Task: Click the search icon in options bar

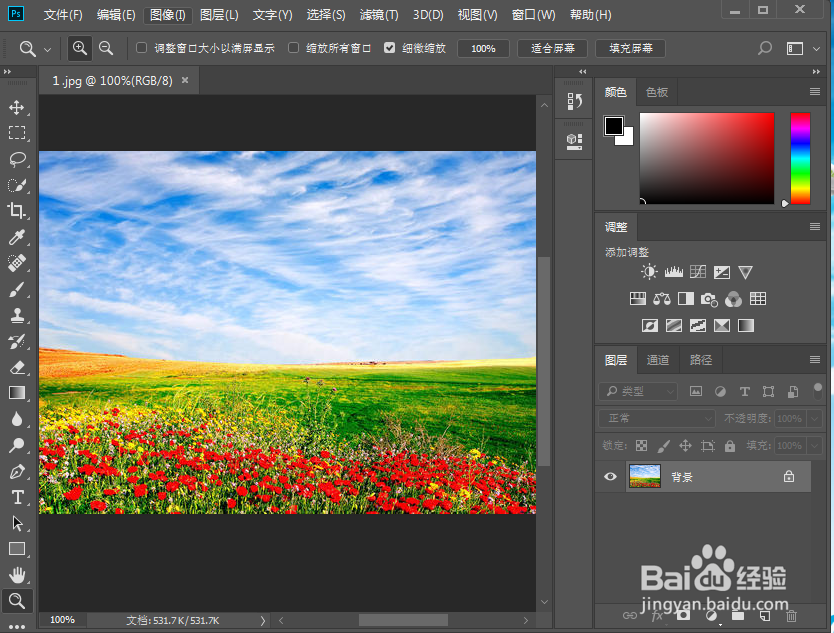Action: point(765,48)
